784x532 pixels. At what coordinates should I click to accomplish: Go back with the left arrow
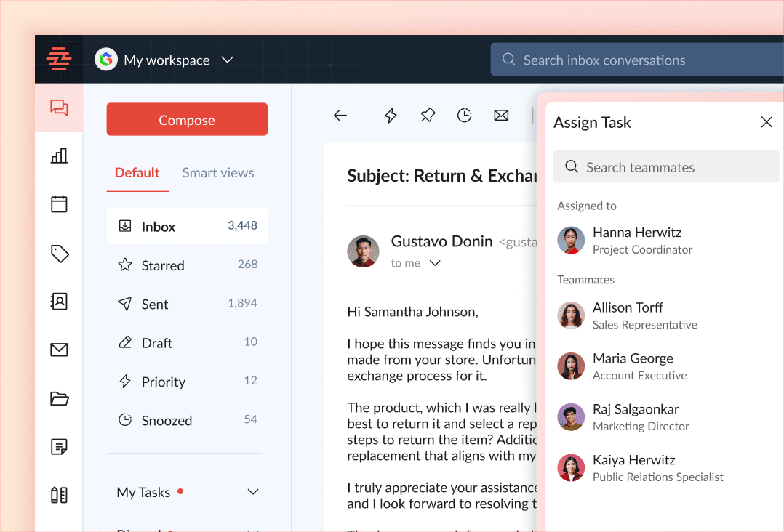coord(340,116)
